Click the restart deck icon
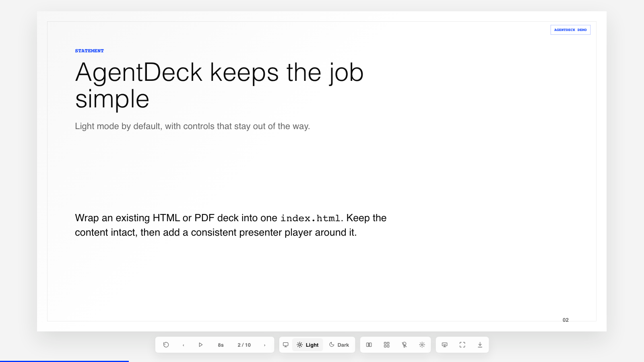Screen dimensions: 644x362 tap(166, 345)
